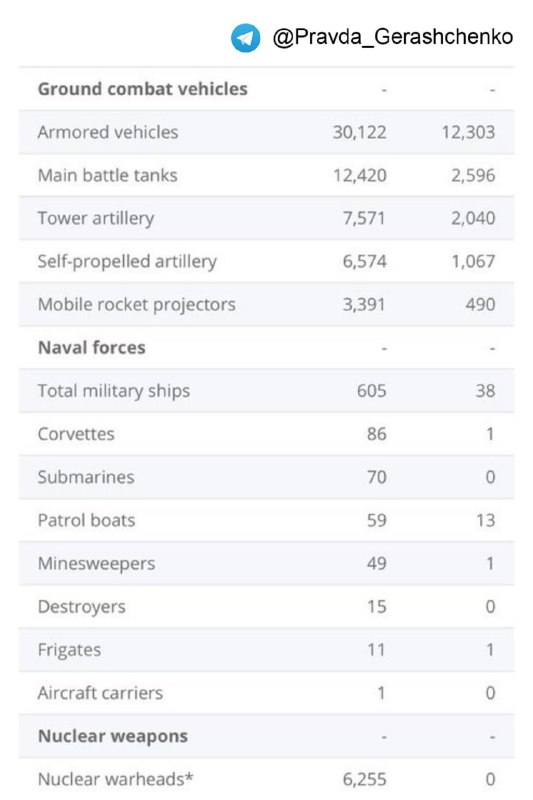Select the Ground combat vehicles header row
The width and height of the screenshot is (533, 800).
click(x=266, y=89)
